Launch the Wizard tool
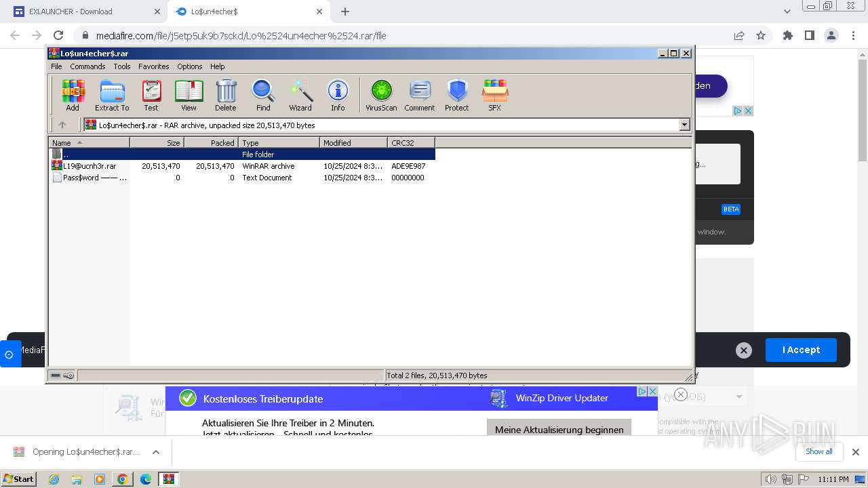868x488 pixels. [300, 96]
